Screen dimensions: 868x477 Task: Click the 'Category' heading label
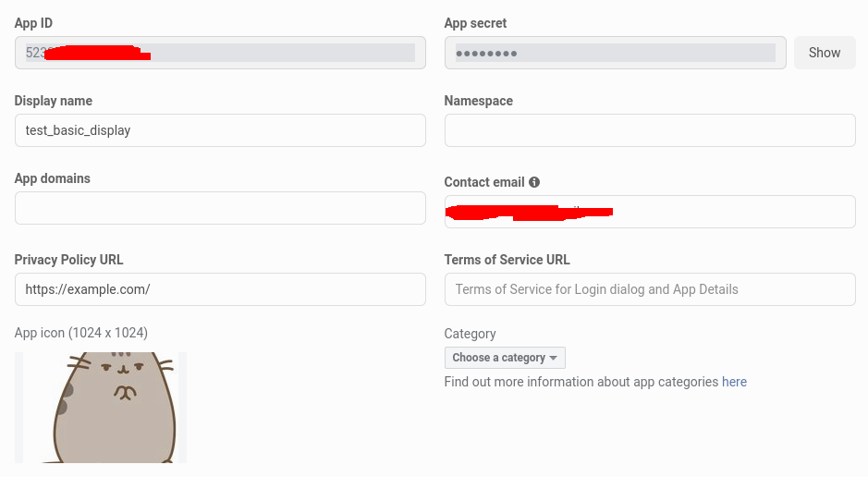click(x=470, y=334)
